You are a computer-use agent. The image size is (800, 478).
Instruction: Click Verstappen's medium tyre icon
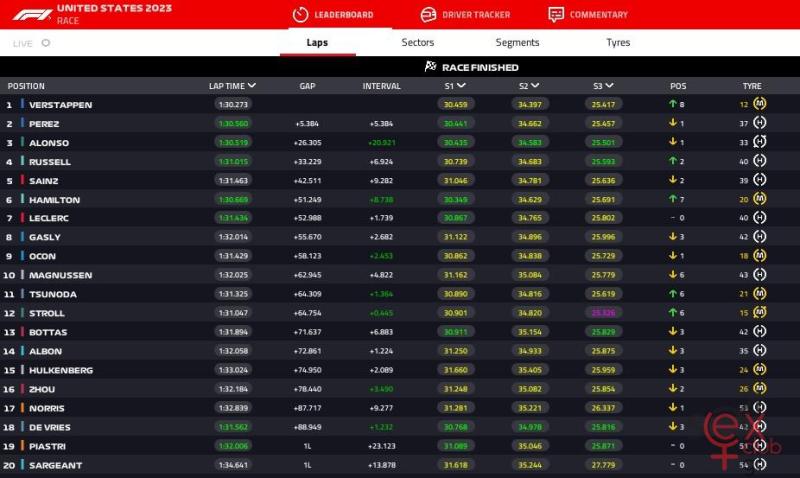pyautogui.click(x=760, y=104)
